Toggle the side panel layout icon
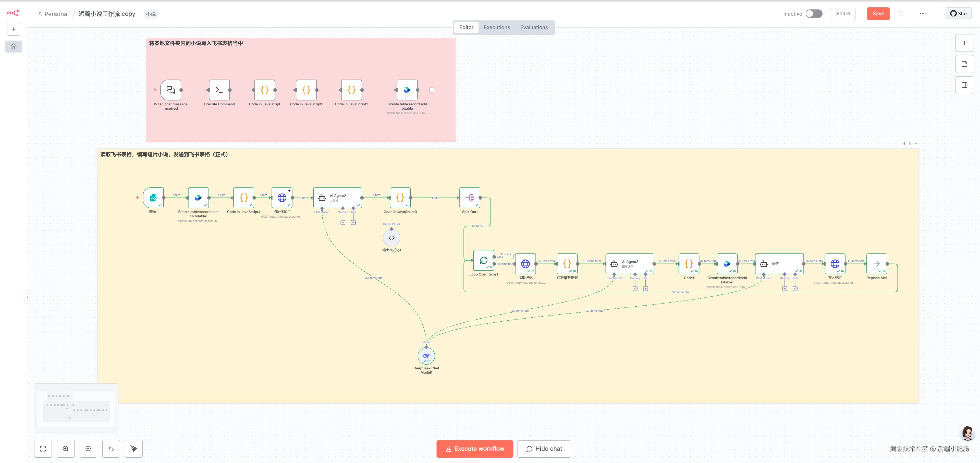Screen dimensions: 980x463 964,85
